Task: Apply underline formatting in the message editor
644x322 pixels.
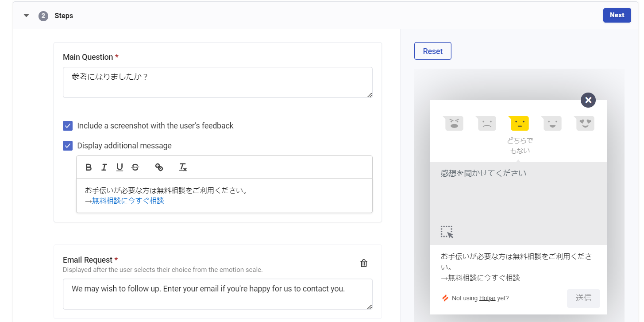Action: point(119,167)
